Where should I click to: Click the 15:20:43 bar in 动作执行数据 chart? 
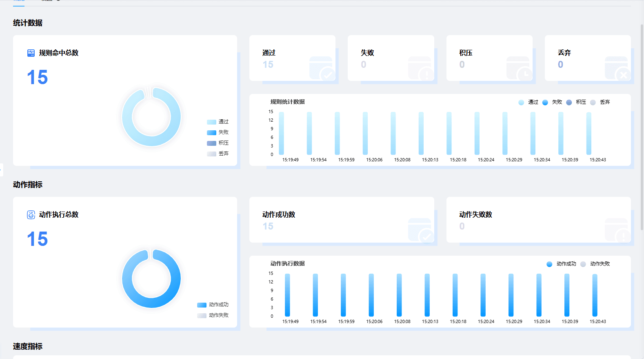tap(595, 295)
